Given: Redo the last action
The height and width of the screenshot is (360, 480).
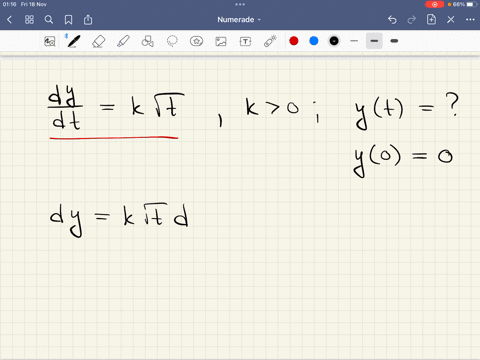Looking at the screenshot, I should click(x=412, y=20).
